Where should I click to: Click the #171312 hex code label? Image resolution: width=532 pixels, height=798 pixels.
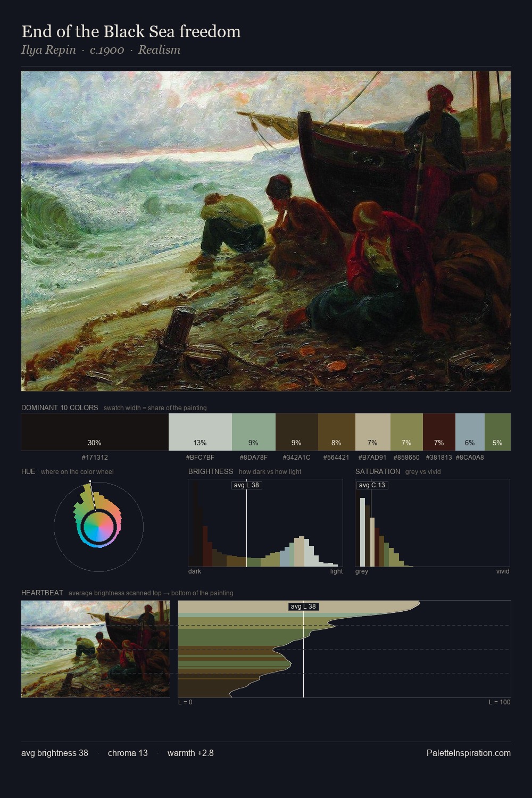[x=95, y=458]
